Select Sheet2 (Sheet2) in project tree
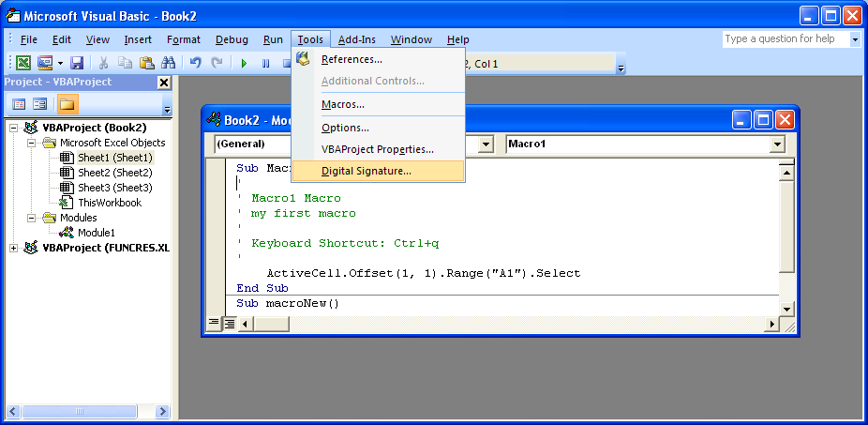 click(114, 173)
